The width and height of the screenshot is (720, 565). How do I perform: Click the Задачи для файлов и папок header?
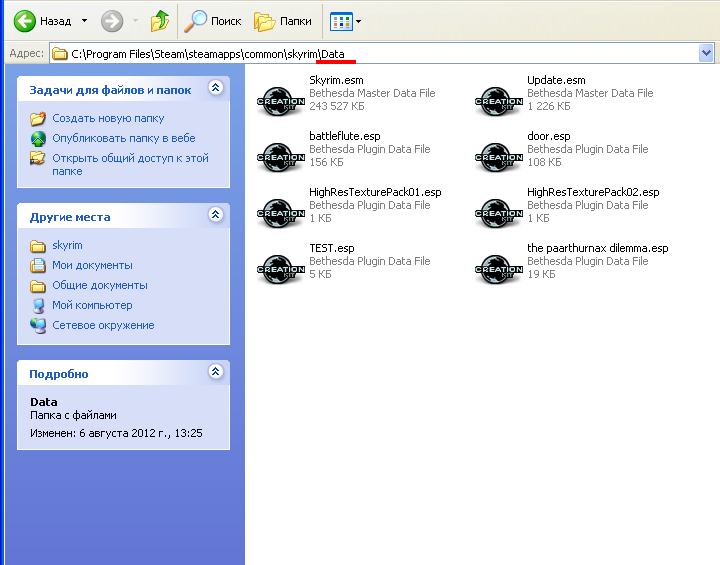tap(110, 90)
